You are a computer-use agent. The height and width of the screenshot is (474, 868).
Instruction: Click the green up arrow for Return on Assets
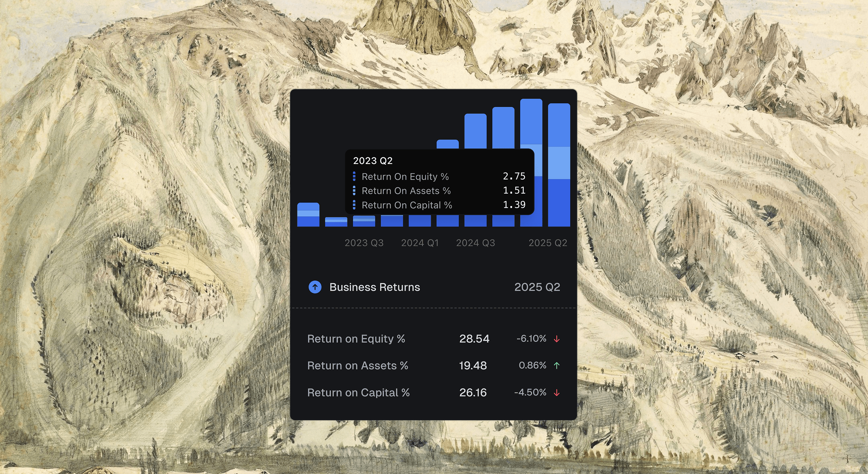557,366
